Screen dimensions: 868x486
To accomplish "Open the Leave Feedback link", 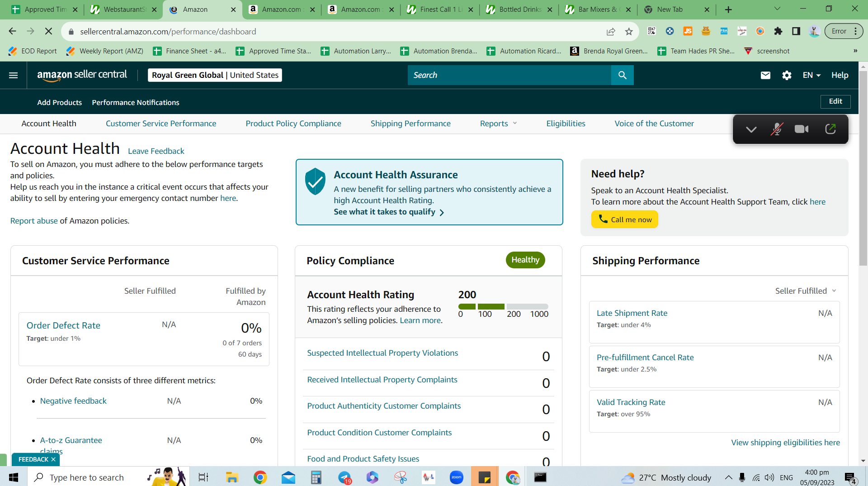I will click(156, 151).
